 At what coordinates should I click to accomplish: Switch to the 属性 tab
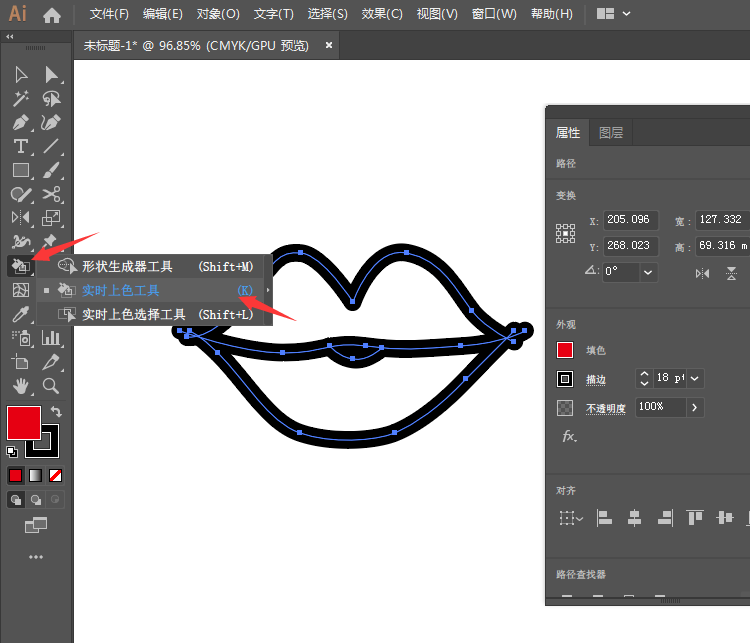point(568,133)
